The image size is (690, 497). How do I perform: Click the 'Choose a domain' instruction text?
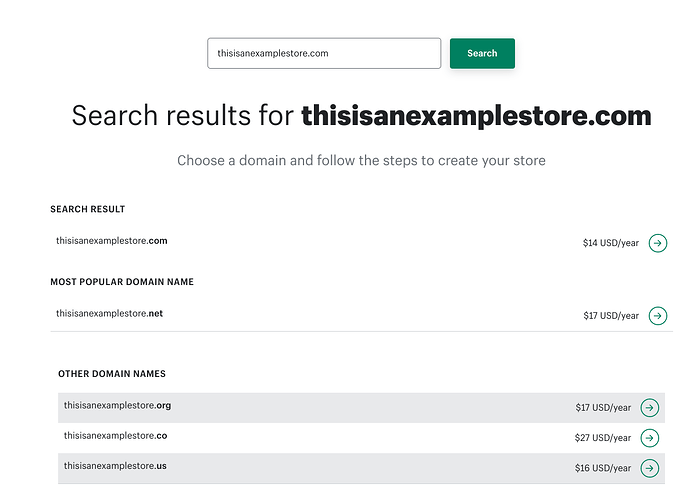[x=361, y=160]
